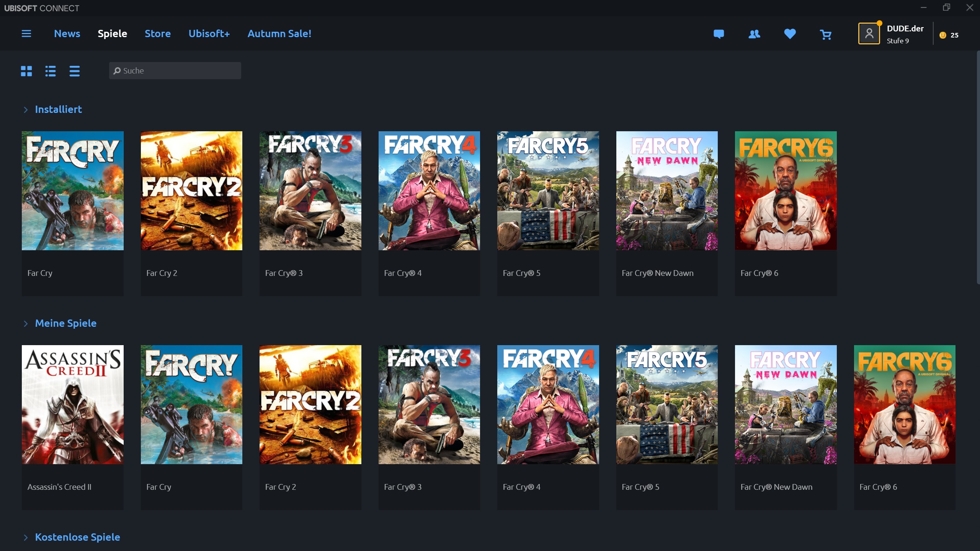Click the vertical scrollbar on the right

coord(977,168)
